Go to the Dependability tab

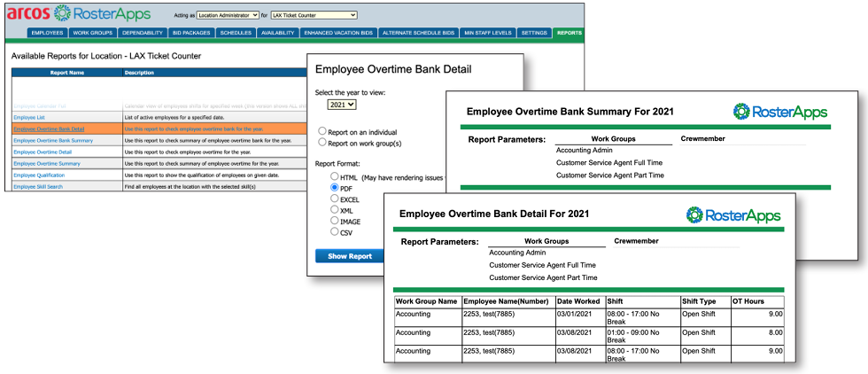(x=143, y=33)
